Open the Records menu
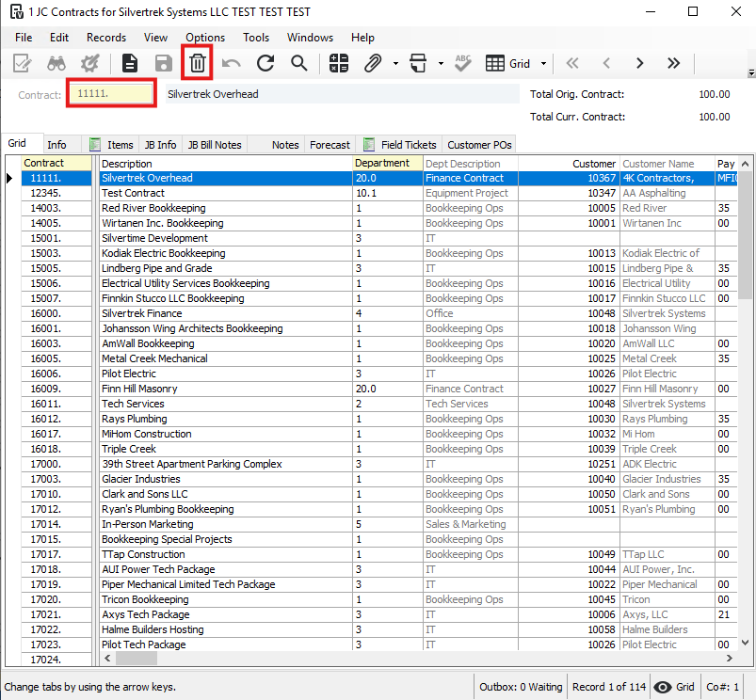Screen dimensions: 756x700 pyautogui.click(x=106, y=38)
